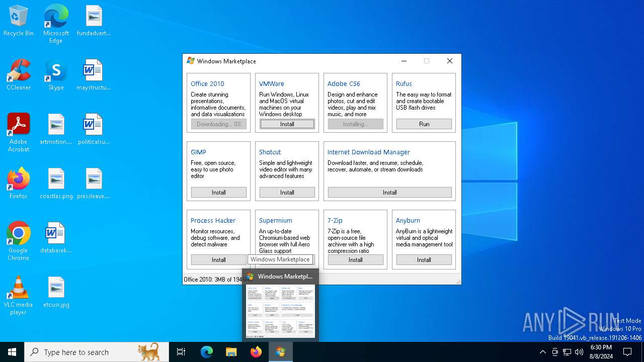Install Internet Download Manager
Viewport: 644px width, 362px height.
tap(390, 193)
